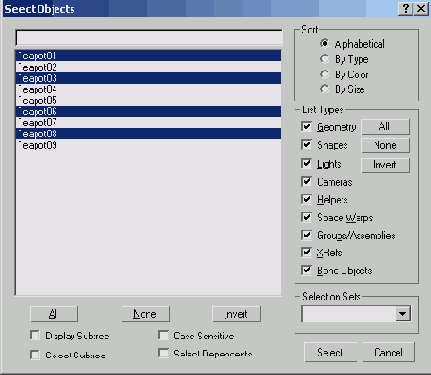Click the None button in List Types

coord(385,145)
